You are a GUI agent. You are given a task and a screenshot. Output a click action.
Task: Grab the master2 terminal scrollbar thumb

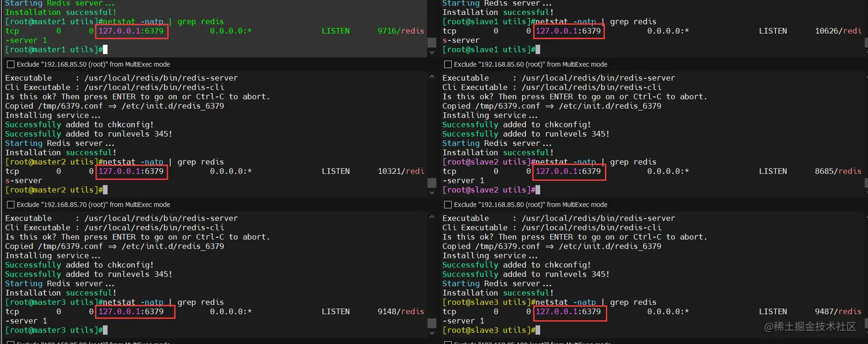pyautogui.click(x=432, y=183)
